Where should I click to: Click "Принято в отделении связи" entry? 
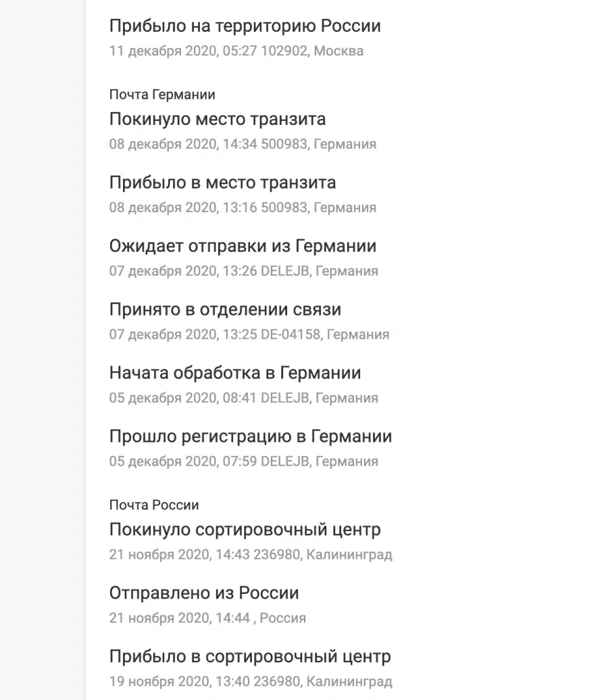[225, 309]
